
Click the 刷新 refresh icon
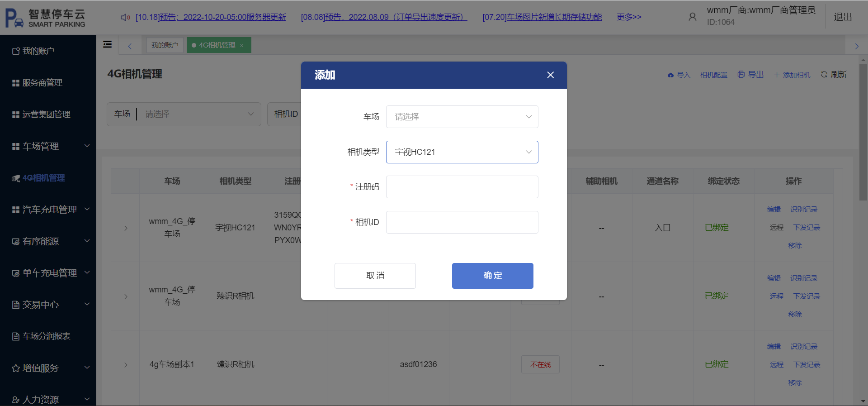(824, 74)
